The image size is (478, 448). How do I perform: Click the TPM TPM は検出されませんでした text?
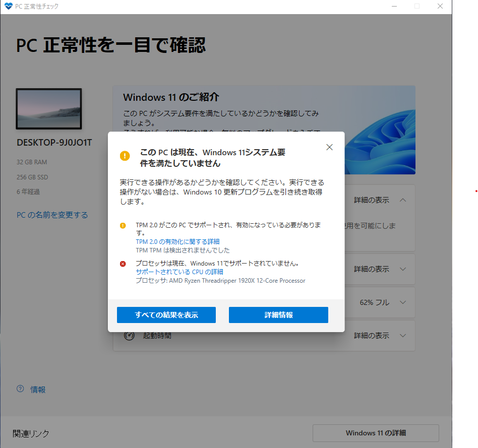coord(183,250)
